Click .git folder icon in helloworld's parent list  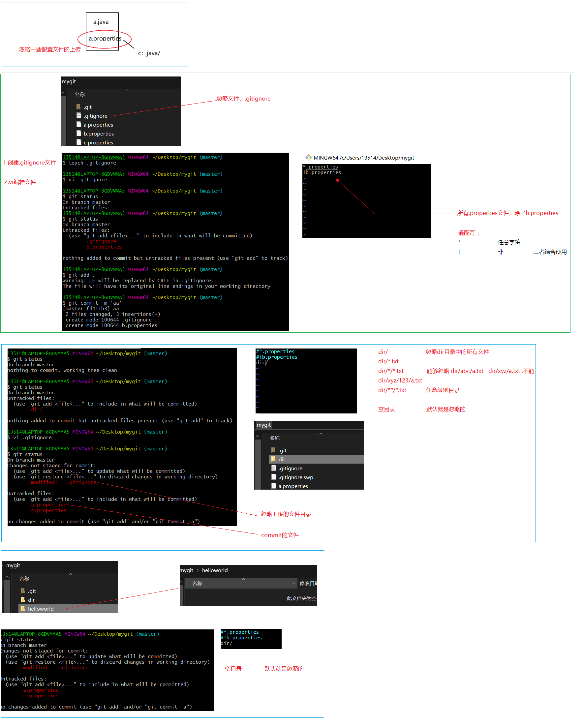[x=23, y=591]
